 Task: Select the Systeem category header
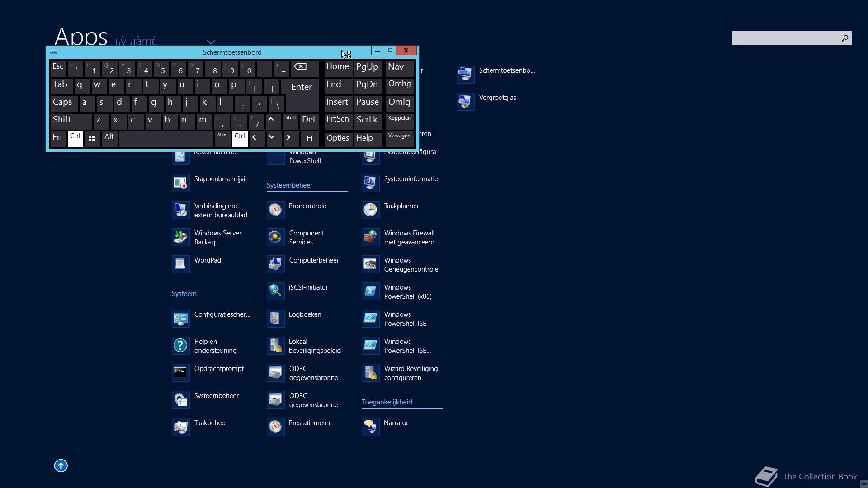tap(184, 294)
